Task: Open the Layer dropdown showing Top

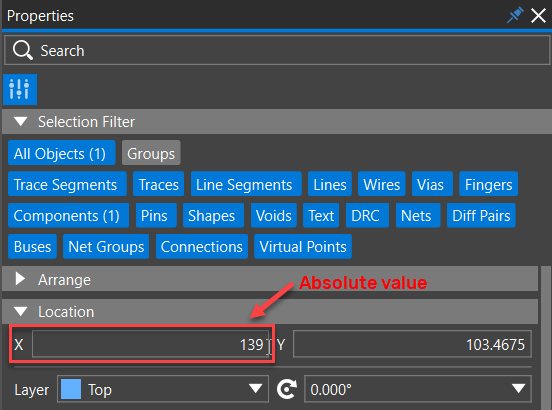Action: click(163, 389)
